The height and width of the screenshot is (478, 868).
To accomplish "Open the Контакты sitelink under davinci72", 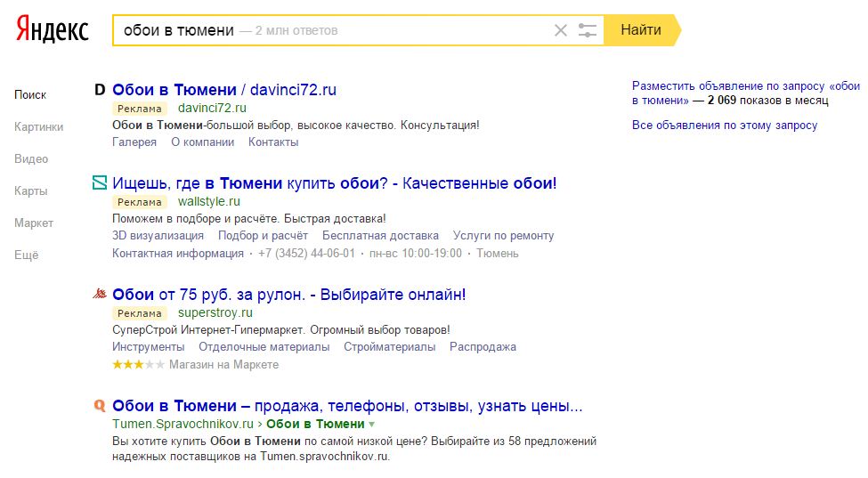I will (x=273, y=142).
